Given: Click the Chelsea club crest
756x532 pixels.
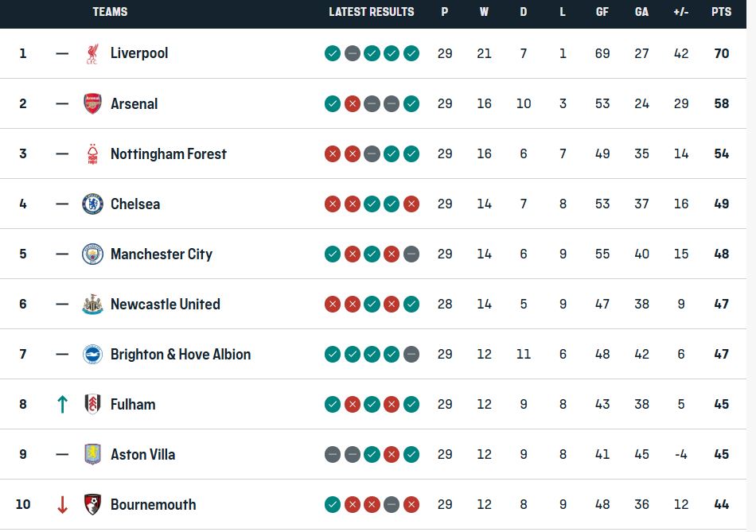Looking at the screenshot, I should pyautogui.click(x=94, y=204).
